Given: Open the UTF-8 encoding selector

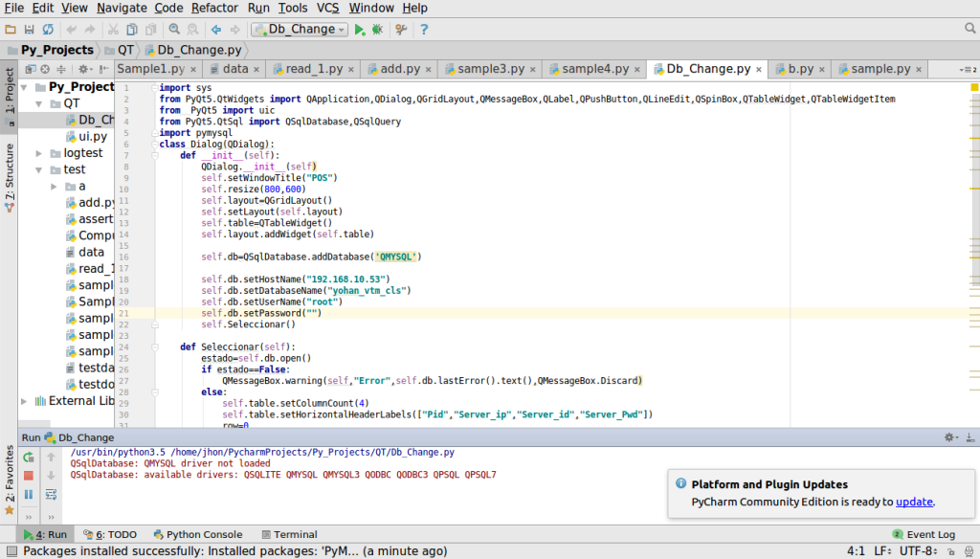Looking at the screenshot, I should click(x=918, y=551).
